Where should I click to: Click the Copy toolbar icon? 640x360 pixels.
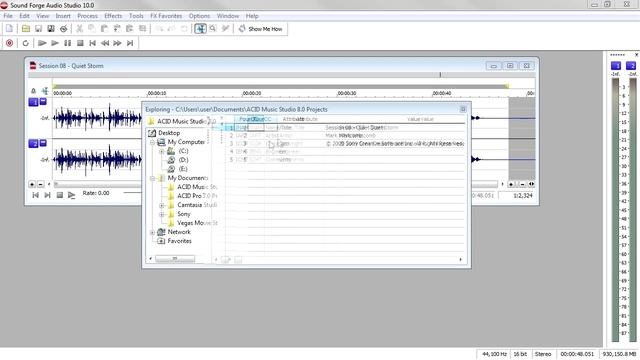92,29
